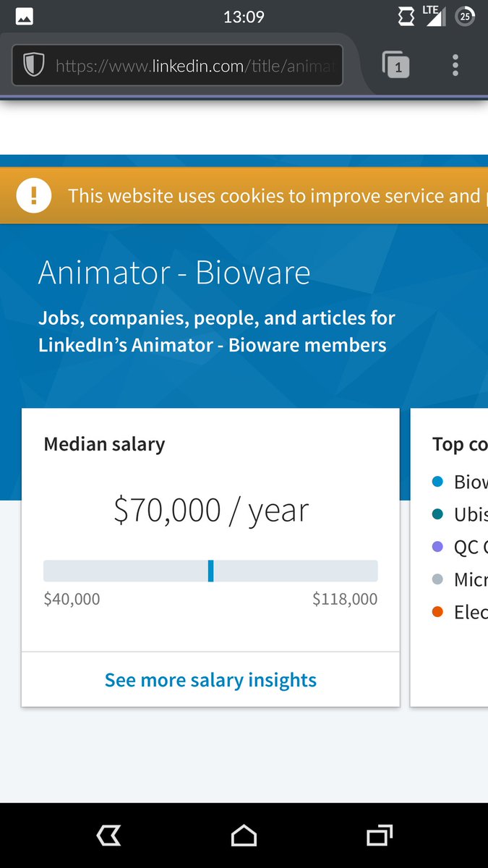Tap the cookie notice banner text
Viewport: 488px width, 868px height.
tap(274, 196)
